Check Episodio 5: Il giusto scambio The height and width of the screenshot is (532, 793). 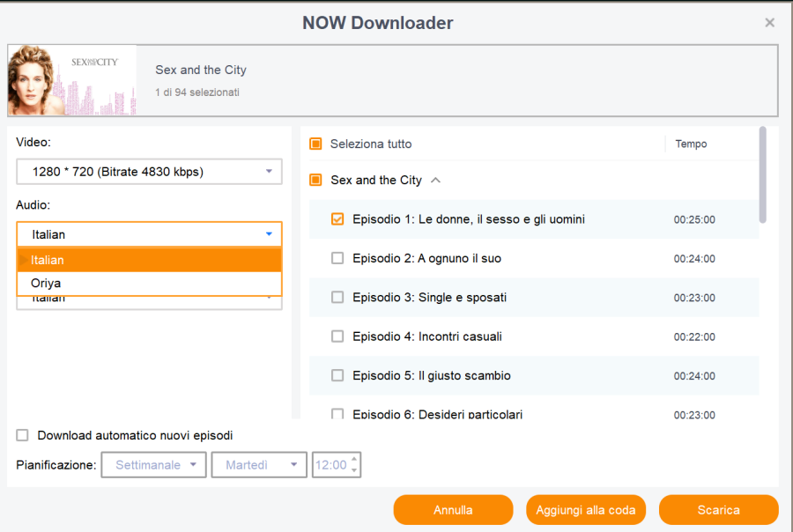point(337,375)
